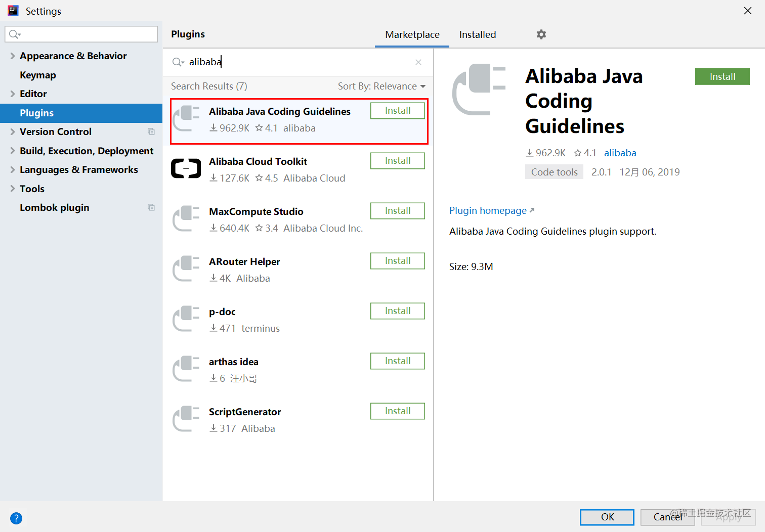This screenshot has height=532, width=765.
Task: Click the Lombok plugin project-level icon
Action: pos(151,207)
